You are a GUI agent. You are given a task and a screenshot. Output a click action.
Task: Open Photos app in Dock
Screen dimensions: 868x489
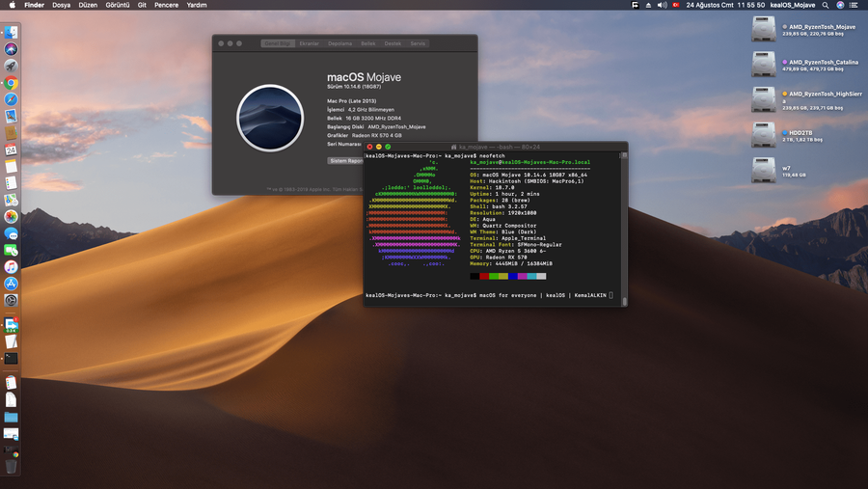[x=11, y=217]
